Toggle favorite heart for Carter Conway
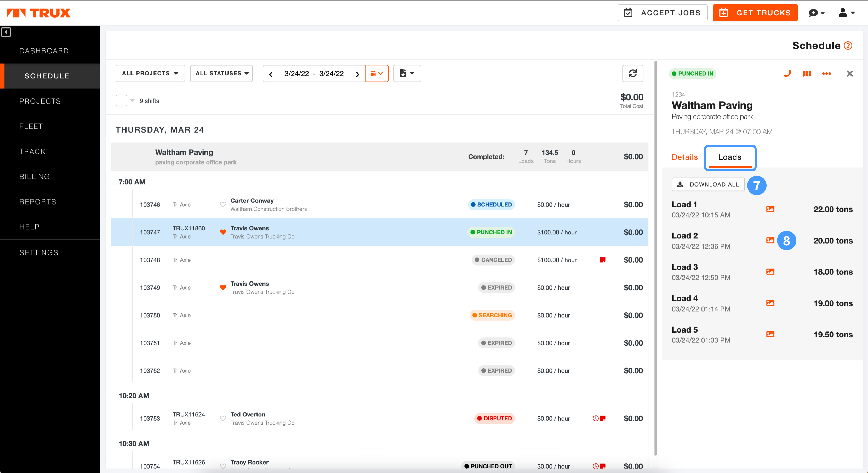The image size is (868, 473). [223, 205]
